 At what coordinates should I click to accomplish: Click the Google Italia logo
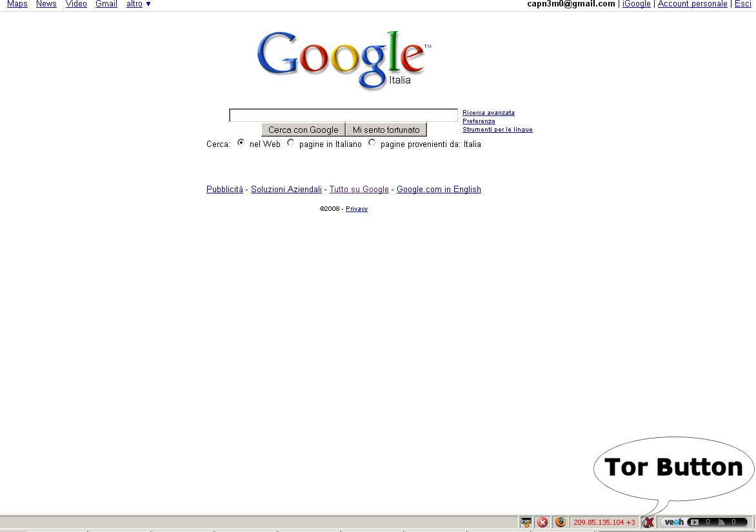[x=343, y=60]
